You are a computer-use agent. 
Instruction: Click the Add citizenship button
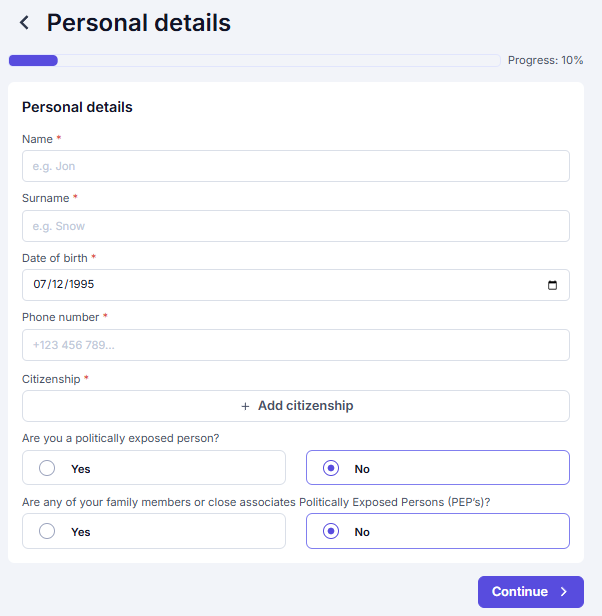pos(295,406)
